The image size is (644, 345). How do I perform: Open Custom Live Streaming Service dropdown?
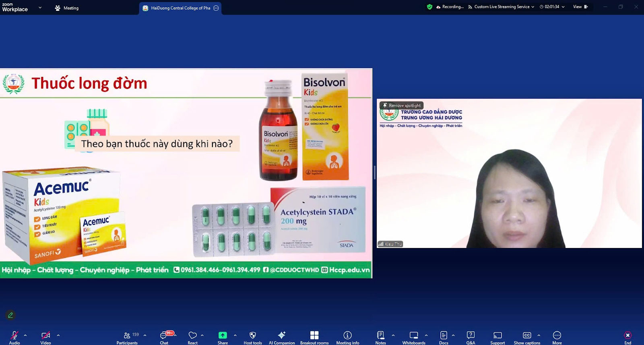tap(501, 7)
